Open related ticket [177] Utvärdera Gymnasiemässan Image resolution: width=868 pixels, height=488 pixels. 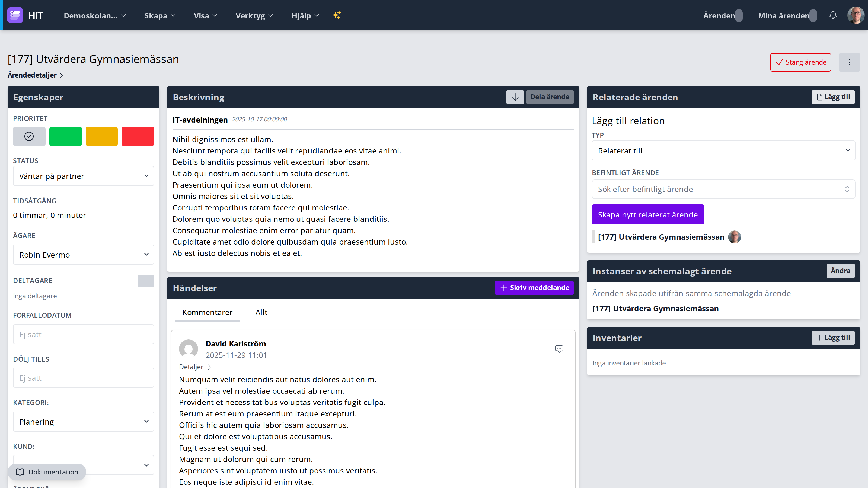point(661,237)
